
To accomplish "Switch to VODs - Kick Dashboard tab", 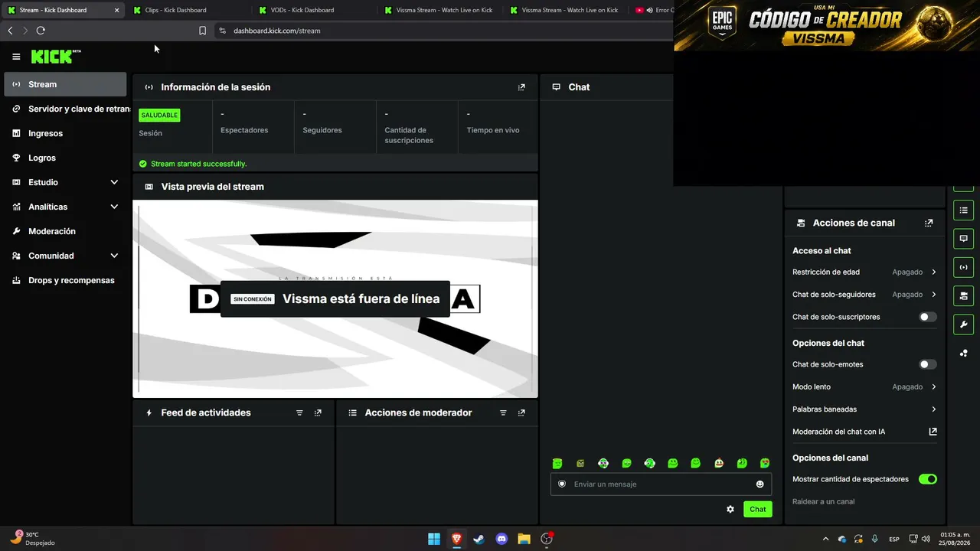I will pos(314,10).
